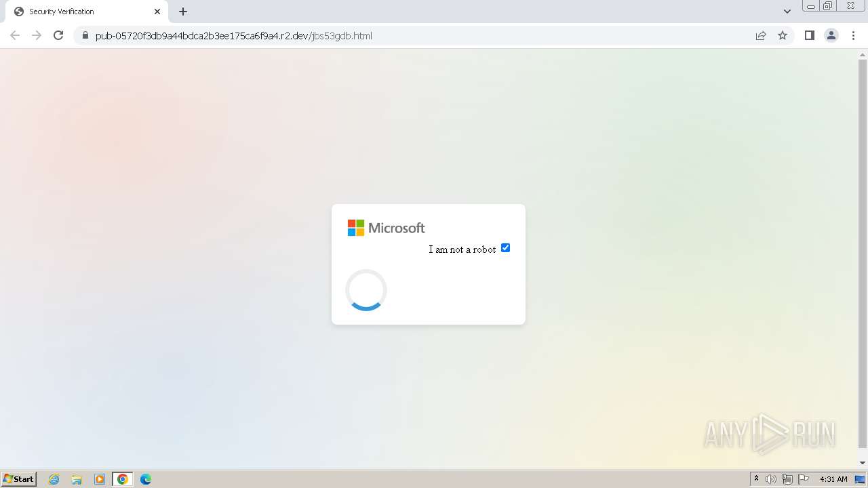
Task: Restore down the Chrome window
Action: tap(827, 6)
